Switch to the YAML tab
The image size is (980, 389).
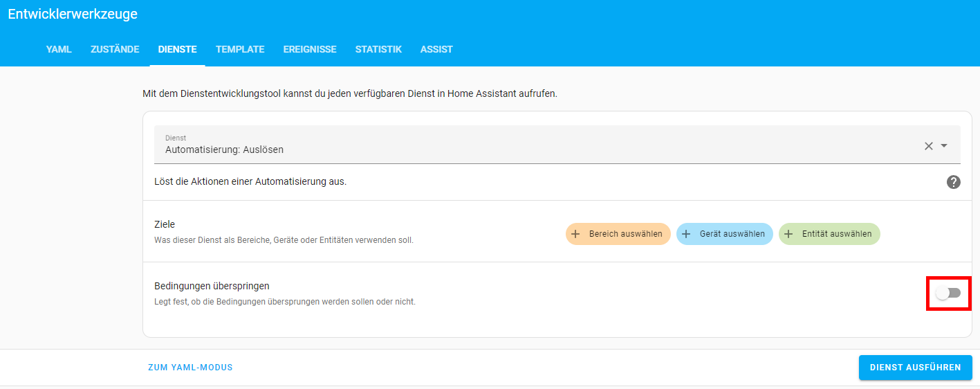pos(59,49)
